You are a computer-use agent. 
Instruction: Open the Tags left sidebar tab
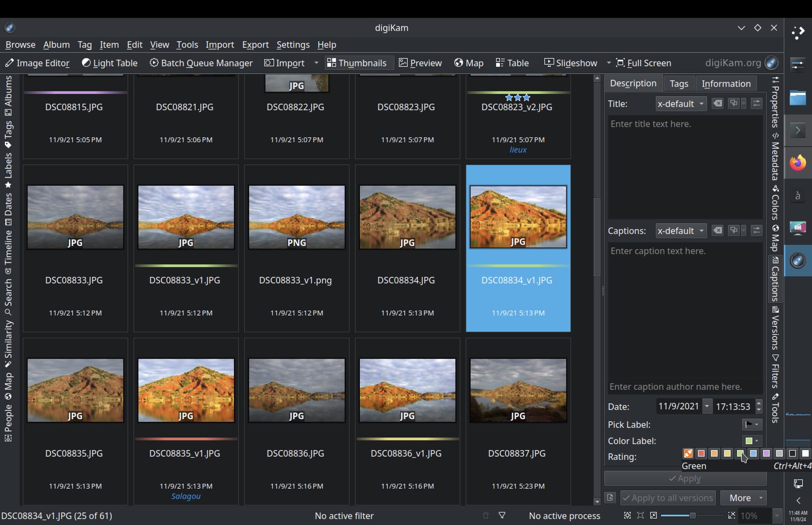(x=8, y=134)
